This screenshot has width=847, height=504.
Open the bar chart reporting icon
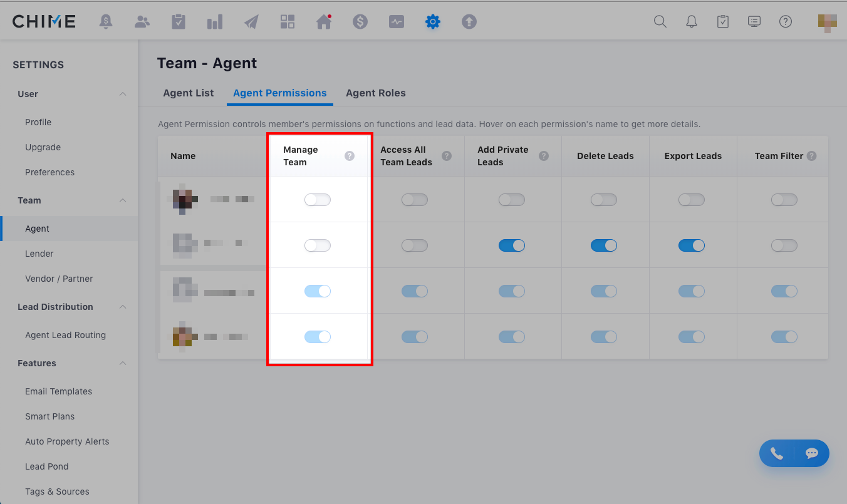click(x=215, y=22)
